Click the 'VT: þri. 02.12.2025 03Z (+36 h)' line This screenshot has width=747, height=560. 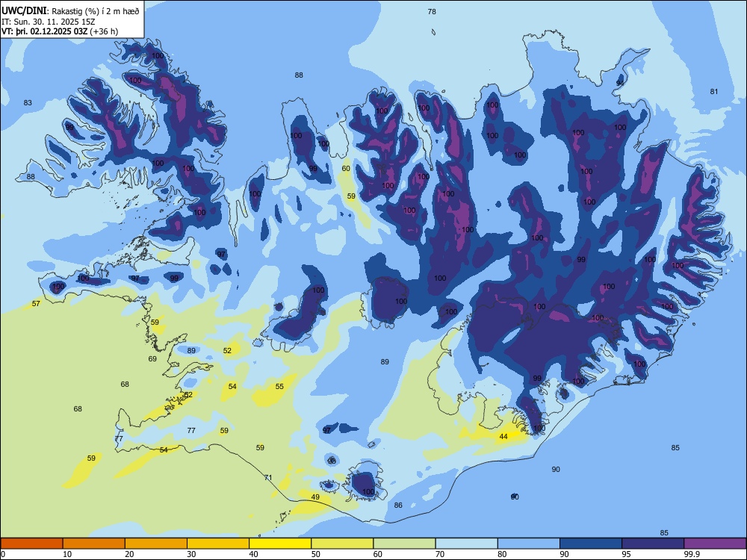pyautogui.click(x=60, y=31)
